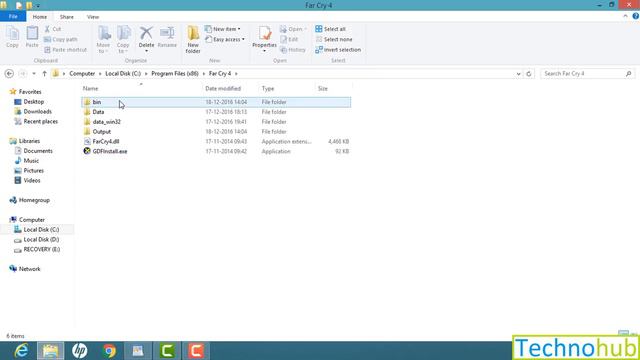Open the Quick Access Toolbar dropdown

pyautogui.click(x=38, y=6)
